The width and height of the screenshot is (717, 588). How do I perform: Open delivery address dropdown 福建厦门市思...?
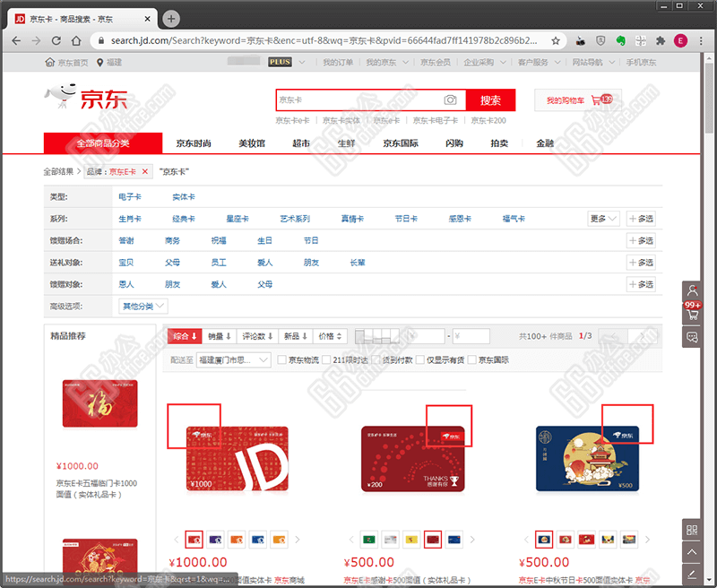(x=234, y=359)
